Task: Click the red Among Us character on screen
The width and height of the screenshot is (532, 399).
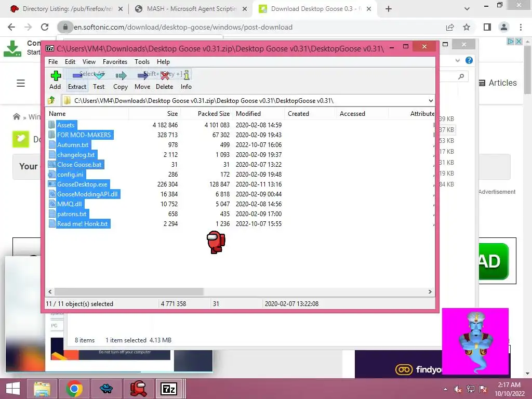Action: click(216, 242)
